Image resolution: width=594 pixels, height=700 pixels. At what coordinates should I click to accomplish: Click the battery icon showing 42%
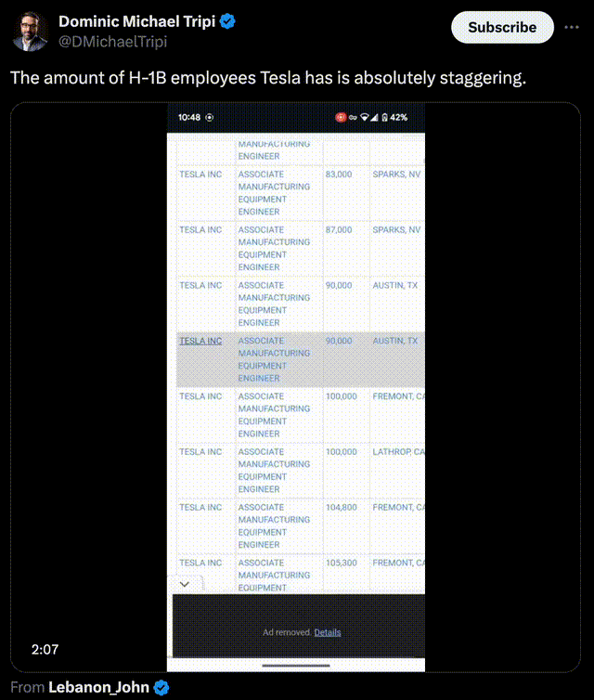(383, 118)
